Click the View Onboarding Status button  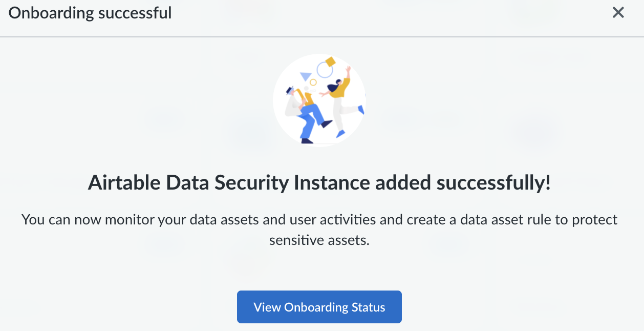(319, 307)
